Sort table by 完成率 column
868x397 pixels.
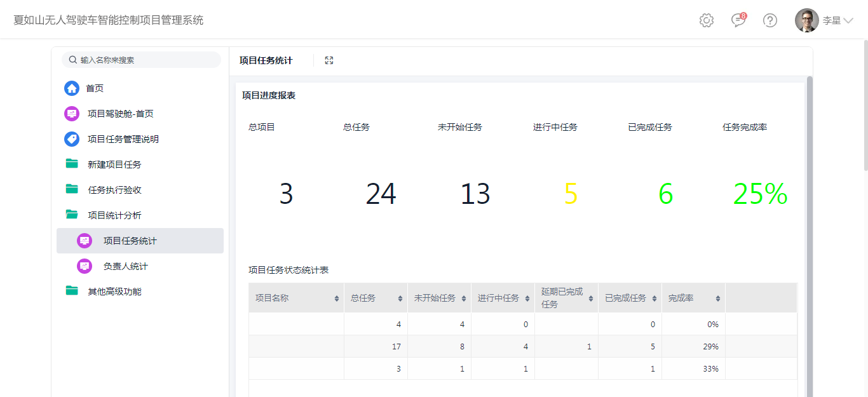[x=717, y=299]
